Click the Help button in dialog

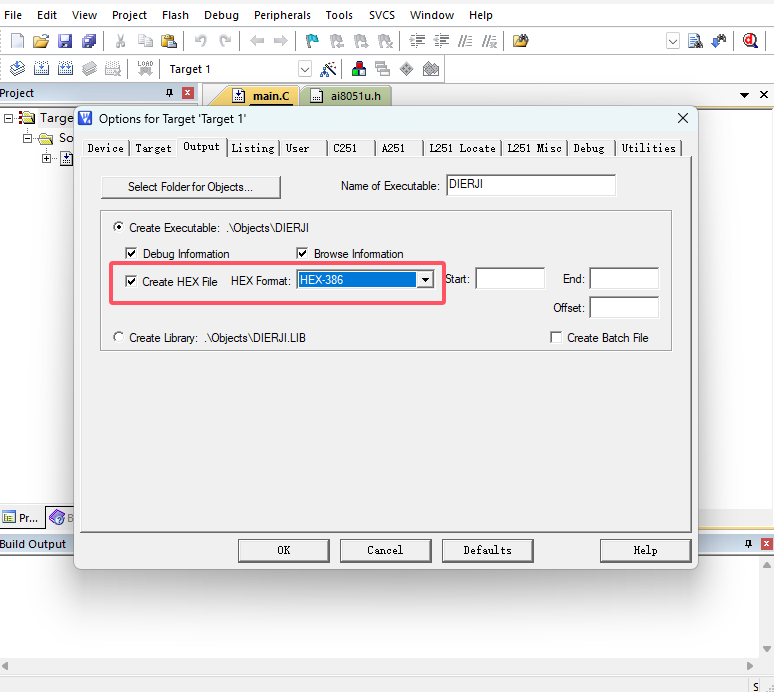[x=645, y=550]
